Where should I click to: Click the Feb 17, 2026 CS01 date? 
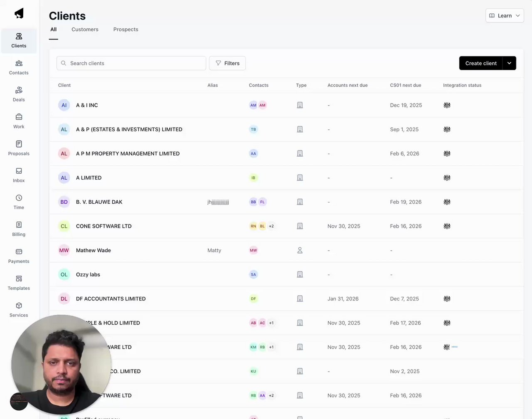[406, 323]
